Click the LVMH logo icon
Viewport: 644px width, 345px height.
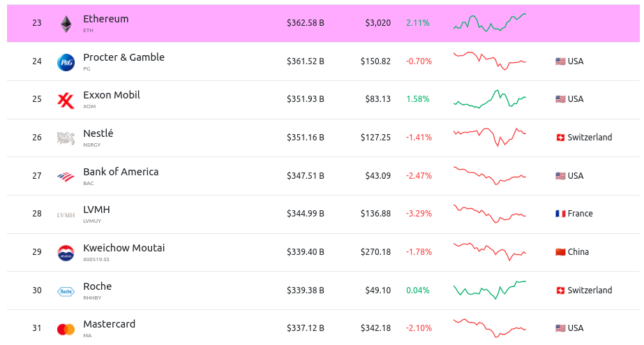(x=66, y=214)
